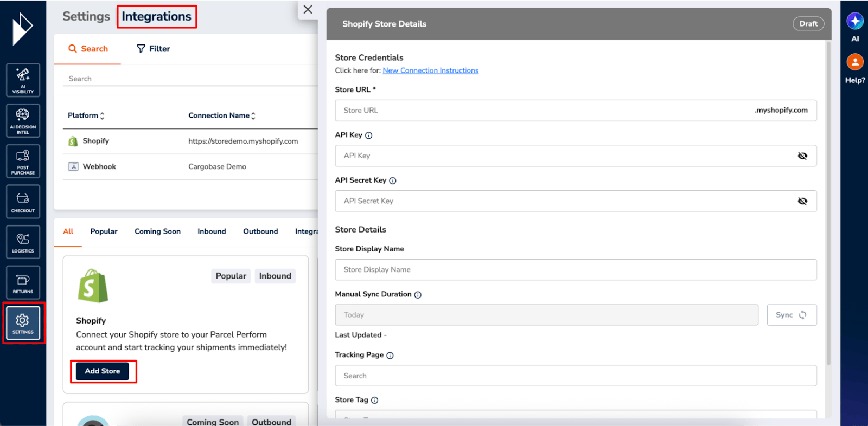Image resolution: width=868 pixels, height=426 pixels.
Task: Open the Post Purchase module
Action: pos(23,161)
